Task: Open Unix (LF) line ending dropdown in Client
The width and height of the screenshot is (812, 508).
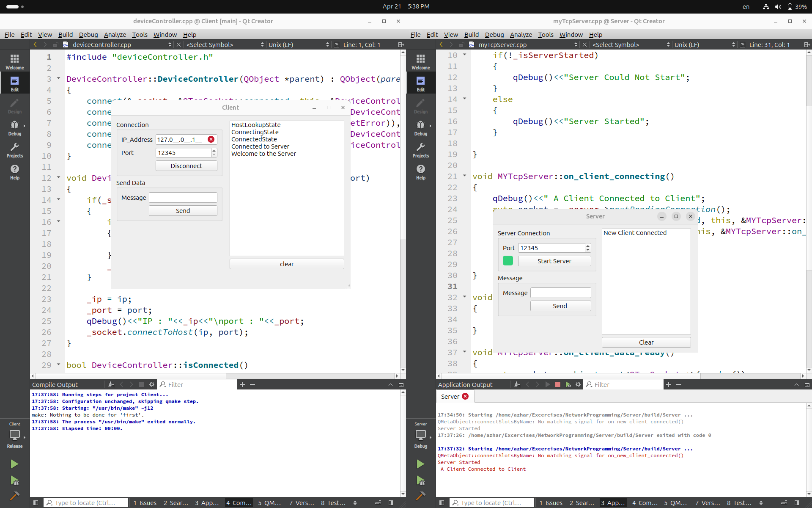Action: point(299,44)
